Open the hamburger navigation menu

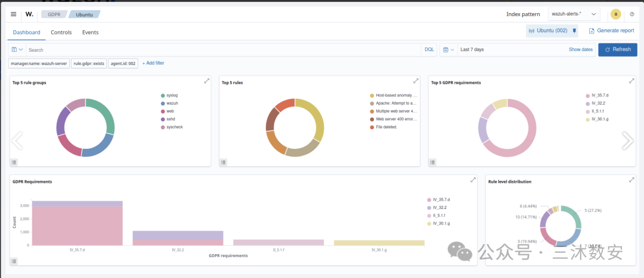coord(14,14)
